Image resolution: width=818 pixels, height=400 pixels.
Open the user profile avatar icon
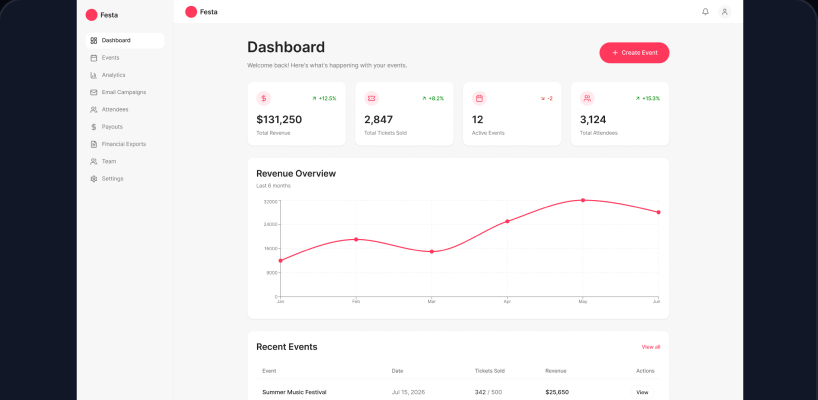[x=724, y=11]
